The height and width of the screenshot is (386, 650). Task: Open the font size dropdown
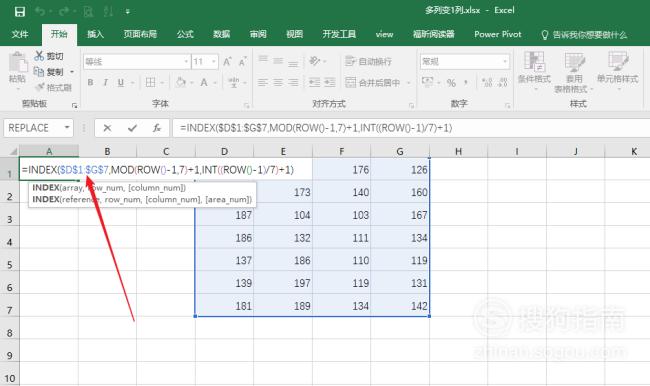[214, 62]
